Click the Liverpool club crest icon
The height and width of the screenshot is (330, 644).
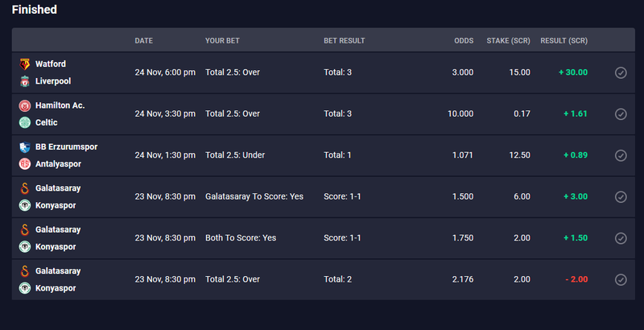(25, 81)
